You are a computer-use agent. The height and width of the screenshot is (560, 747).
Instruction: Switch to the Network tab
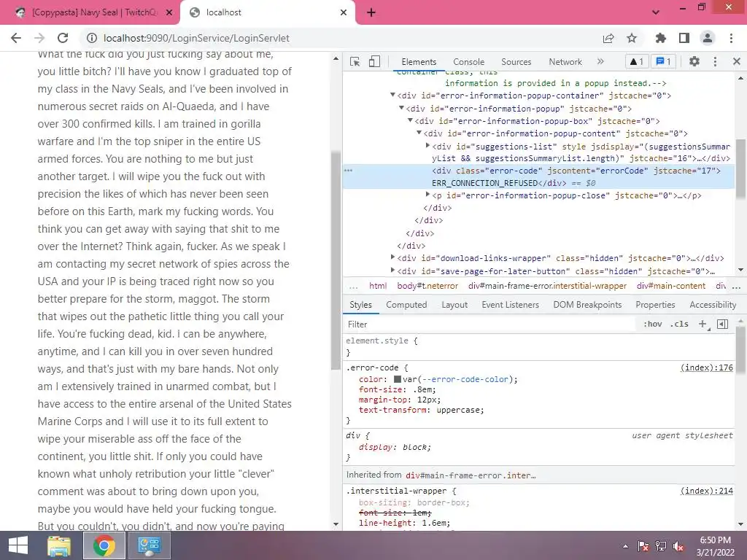(565, 62)
